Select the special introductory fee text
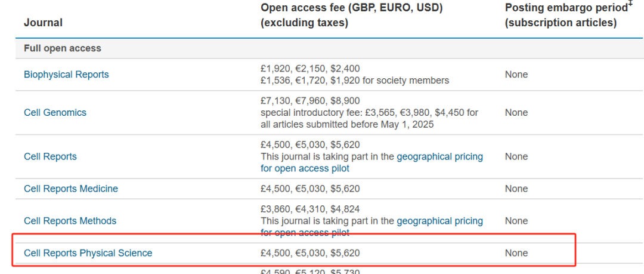Image resolution: width=644 pixels, height=274 pixels. coord(369,118)
